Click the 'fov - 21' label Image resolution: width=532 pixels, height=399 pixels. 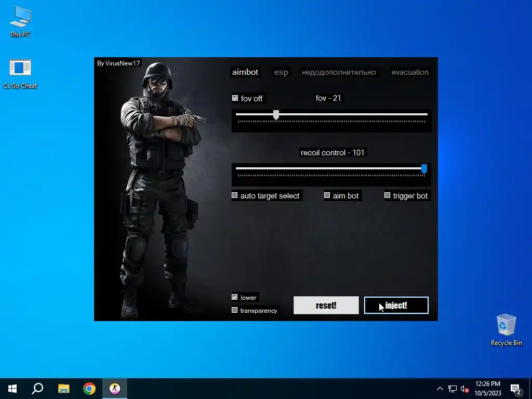[328, 98]
